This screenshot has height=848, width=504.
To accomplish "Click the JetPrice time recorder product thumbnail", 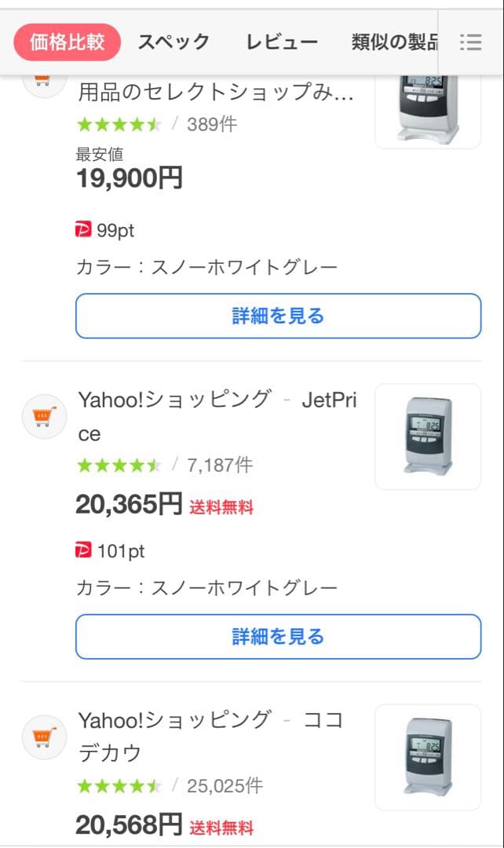I will click(x=427, y=437).
